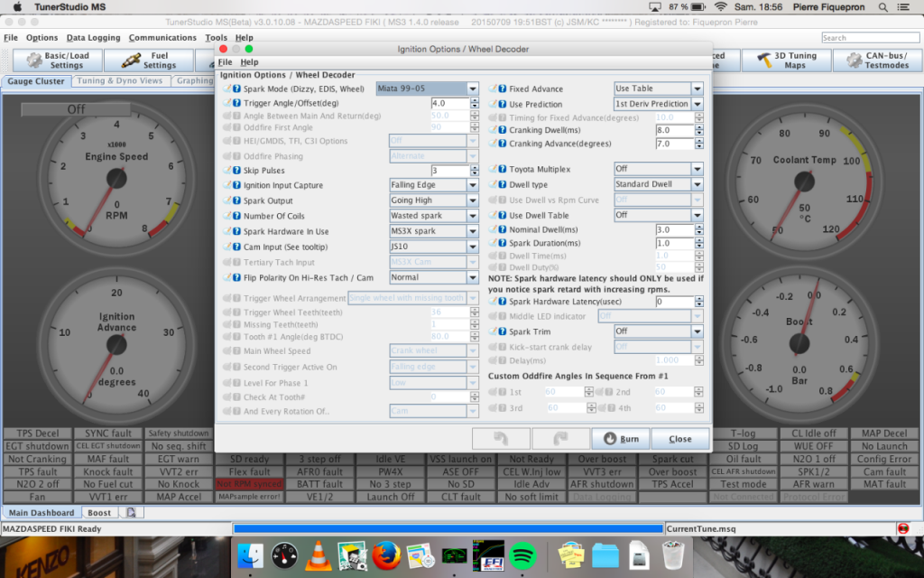
Task: Click red status icon in bottom status bar
Action: coord(902,528)
